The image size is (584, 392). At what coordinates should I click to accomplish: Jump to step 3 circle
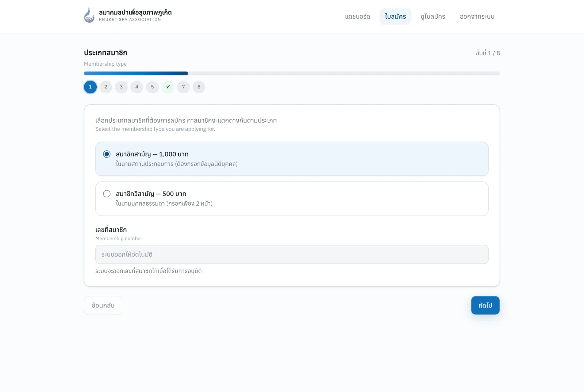pos(122,87)
